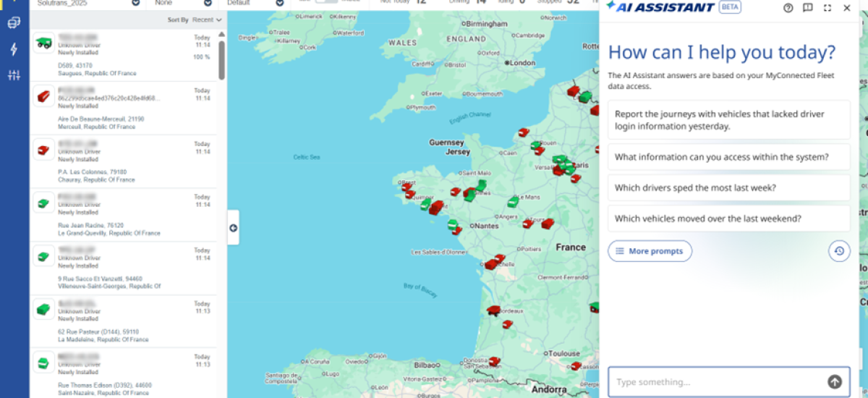
Task: Click the vehicle list scrollbar
Action: (221, 61)
